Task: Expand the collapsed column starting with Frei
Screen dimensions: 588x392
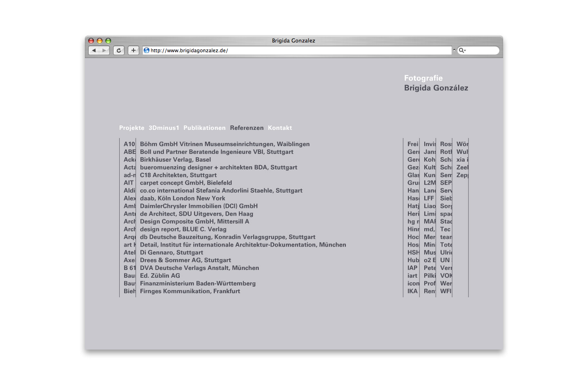Action: (412, 217)
